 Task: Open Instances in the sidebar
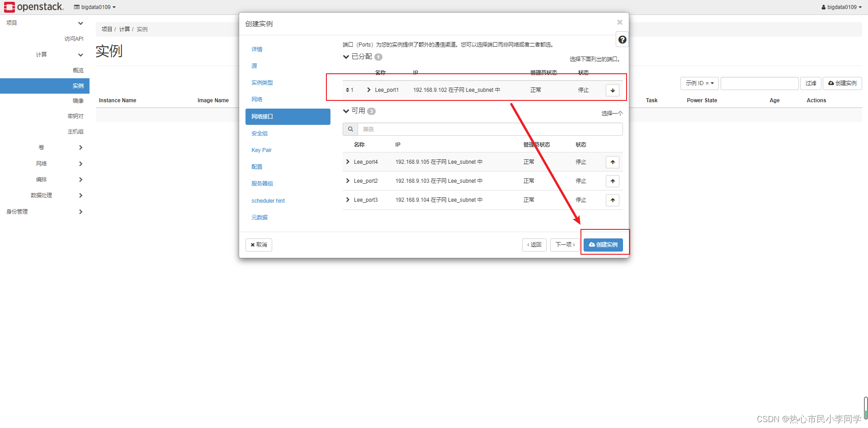tap(45, 86)
